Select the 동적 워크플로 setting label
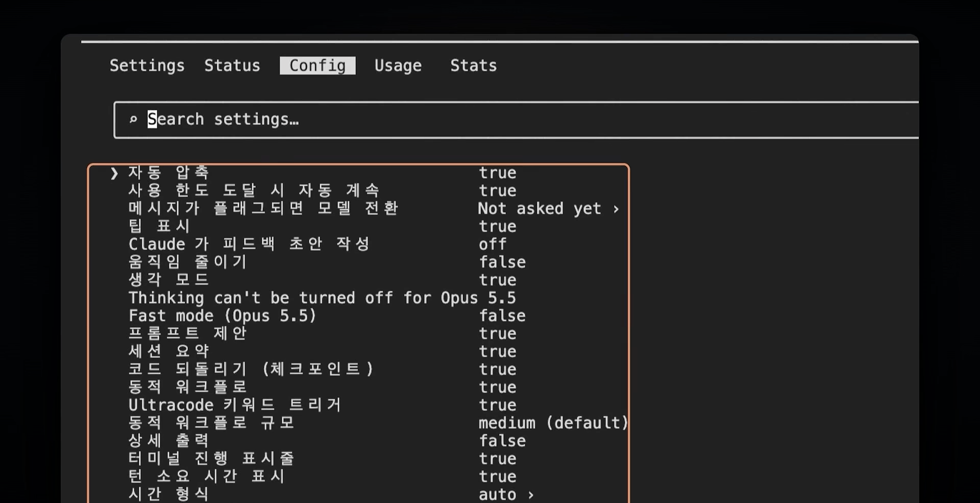Image resolution: width=980 pixels, height=503 pixels. 187,387
